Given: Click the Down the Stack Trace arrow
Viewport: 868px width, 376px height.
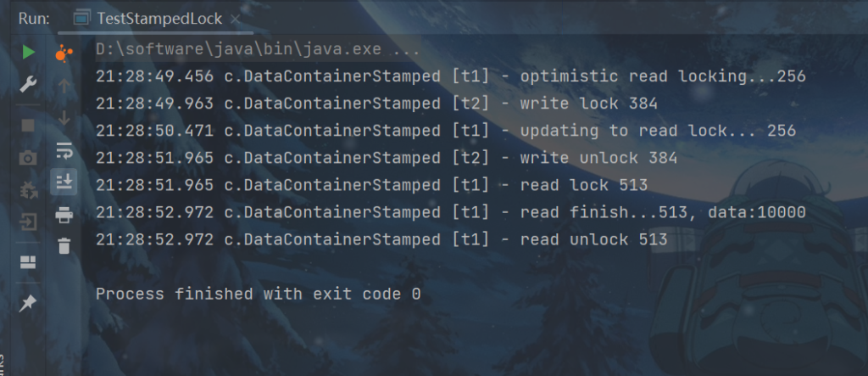Looking at the screenshot, I should (x=64, y=118).
